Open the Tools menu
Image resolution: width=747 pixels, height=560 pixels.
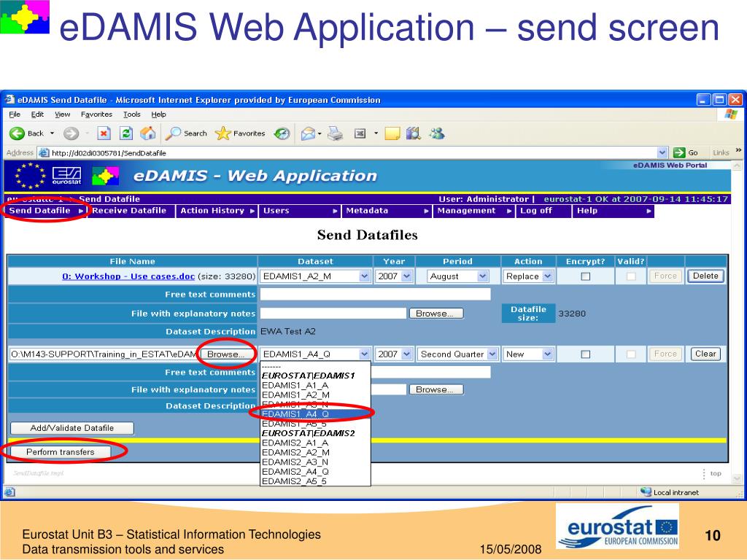(132, 114)
